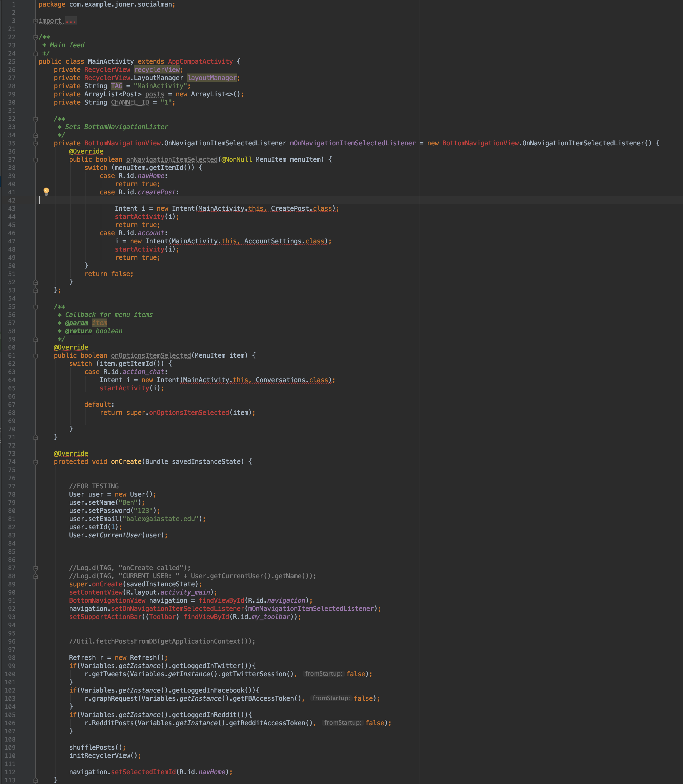The width and height of the screenshot is (683, 784).
Task: Click account in case R.id.account
Action: click(x=151, y=233)
